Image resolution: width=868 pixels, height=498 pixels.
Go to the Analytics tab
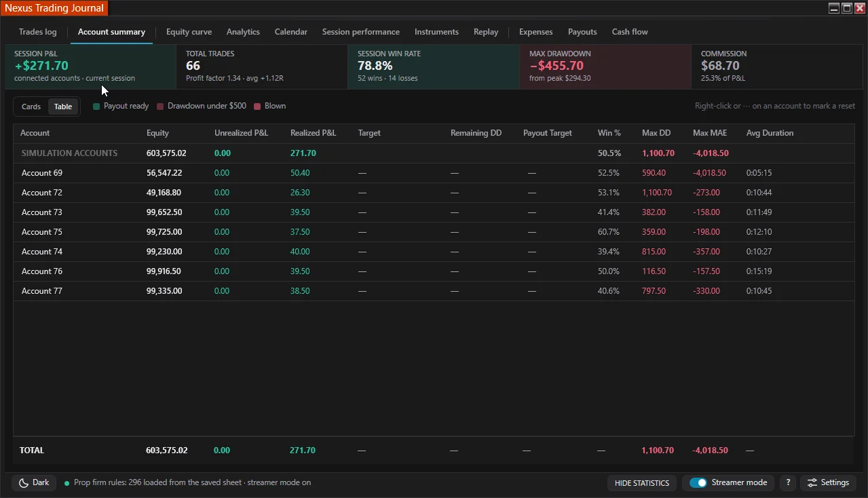pyautogui.click(x=243, y=32)
